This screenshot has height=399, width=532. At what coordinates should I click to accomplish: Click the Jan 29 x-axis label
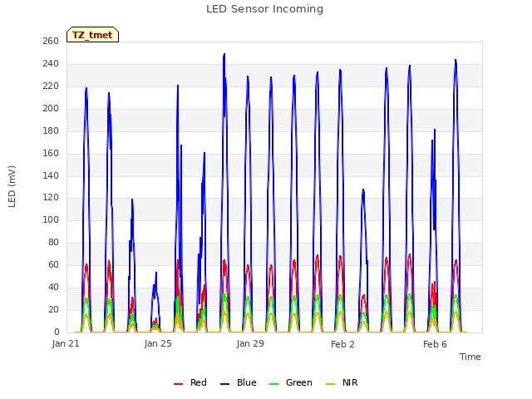coord(250,343)
